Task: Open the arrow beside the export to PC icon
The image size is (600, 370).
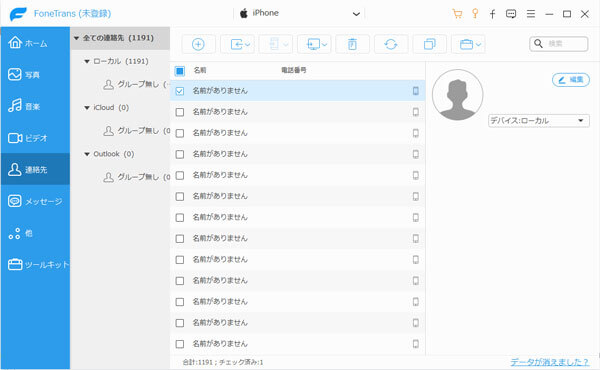Action: click(x=324, y=45)
